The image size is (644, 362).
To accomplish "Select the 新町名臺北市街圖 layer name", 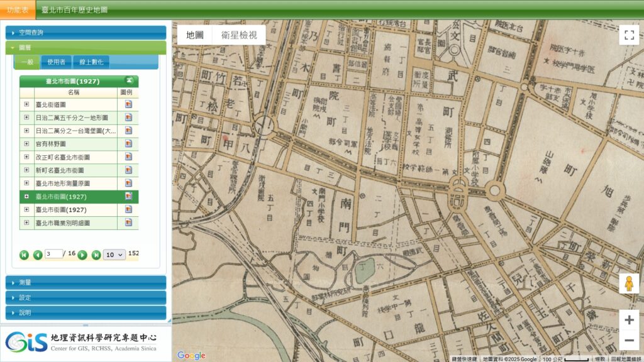I will tap(60, 170).
